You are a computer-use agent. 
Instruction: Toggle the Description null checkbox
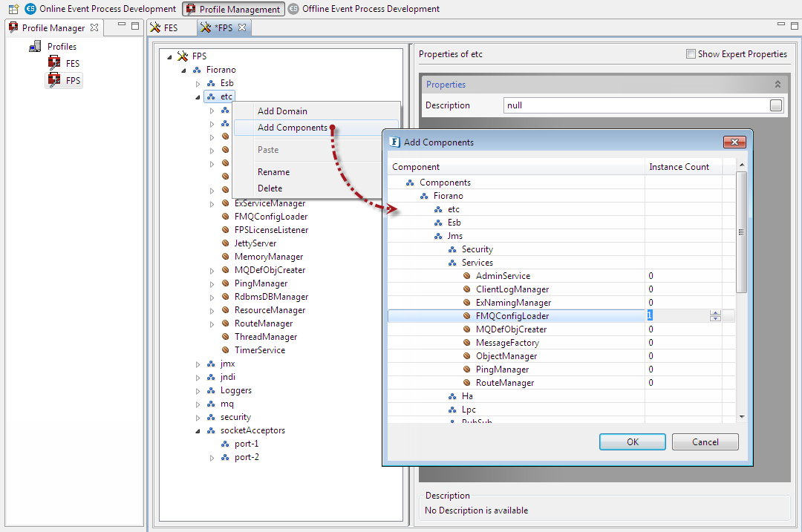(776, 105)
